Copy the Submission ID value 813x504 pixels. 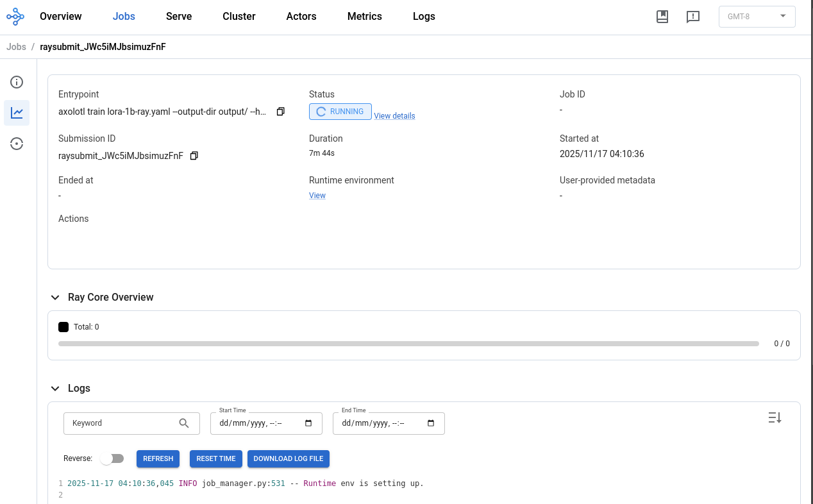click(194, 156)
